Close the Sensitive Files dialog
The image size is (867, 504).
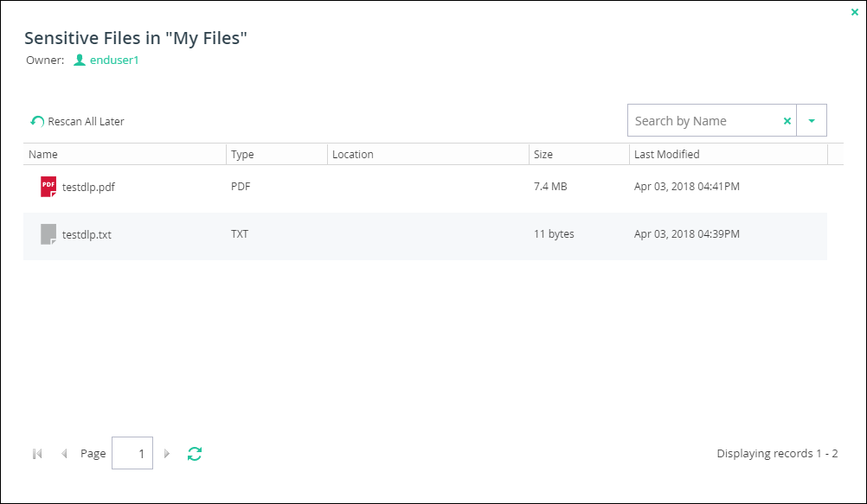click(x=854, y=12)
